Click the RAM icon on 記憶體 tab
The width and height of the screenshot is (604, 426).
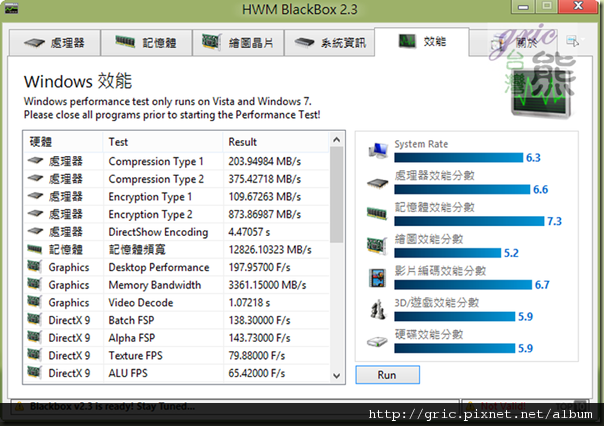[x=125, y=41]
